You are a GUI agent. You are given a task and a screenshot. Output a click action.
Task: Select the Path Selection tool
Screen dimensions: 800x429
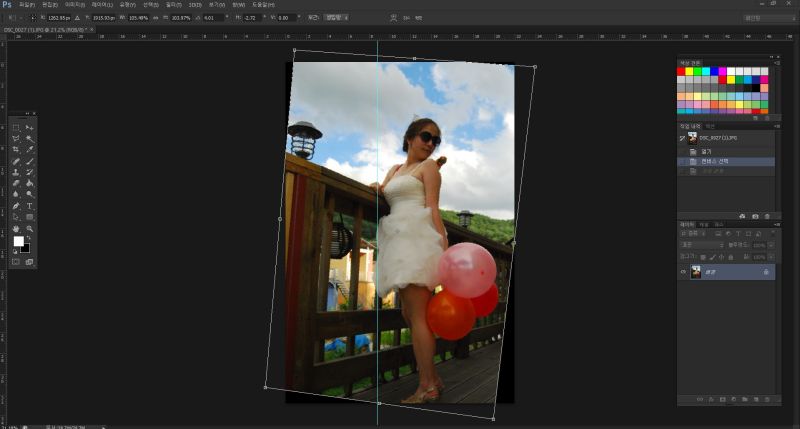[x=16, y=217]
